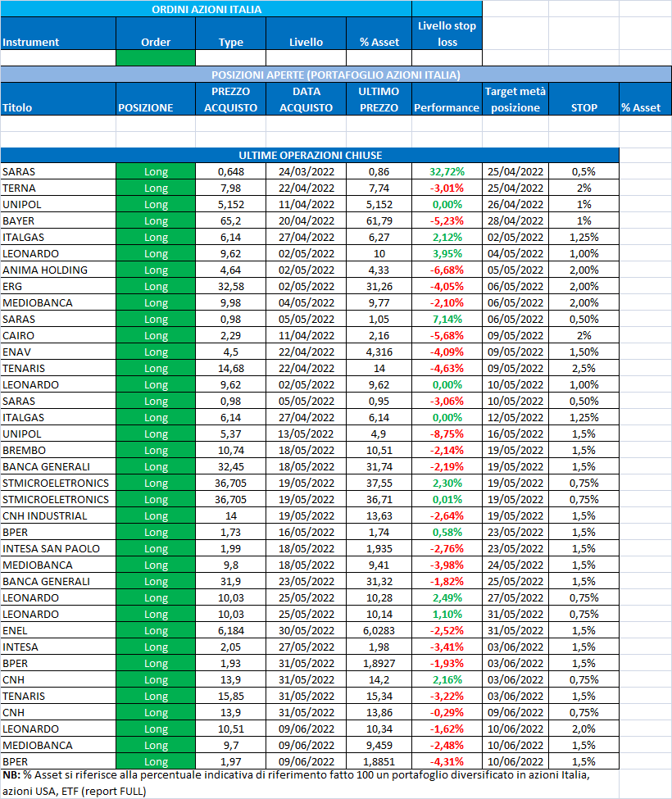Click the Instrument column header
This screenshot has height=799, width=672.
58,34
